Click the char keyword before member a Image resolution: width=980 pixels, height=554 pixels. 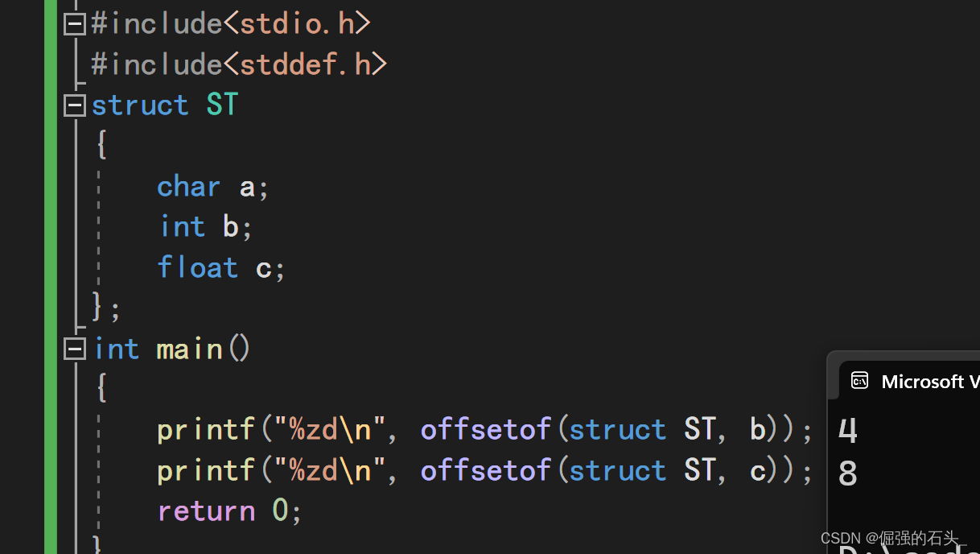pyautogui.click(x=188, y=187)
